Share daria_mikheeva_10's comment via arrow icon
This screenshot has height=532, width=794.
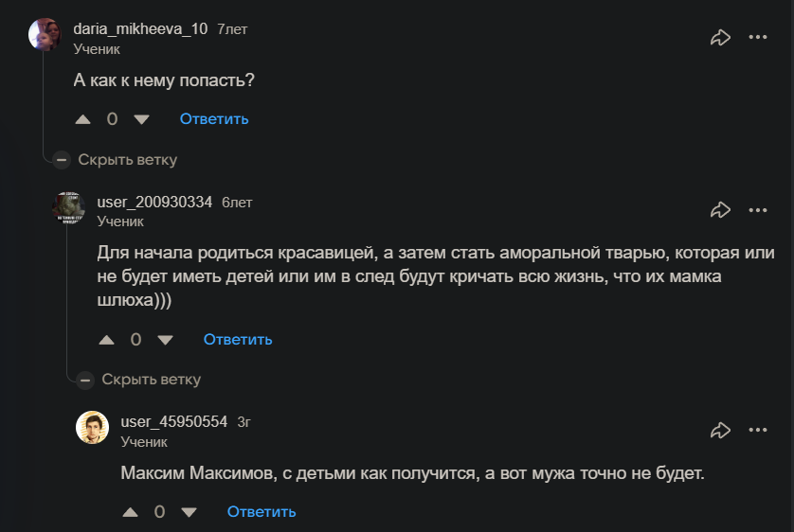[720, 38]
